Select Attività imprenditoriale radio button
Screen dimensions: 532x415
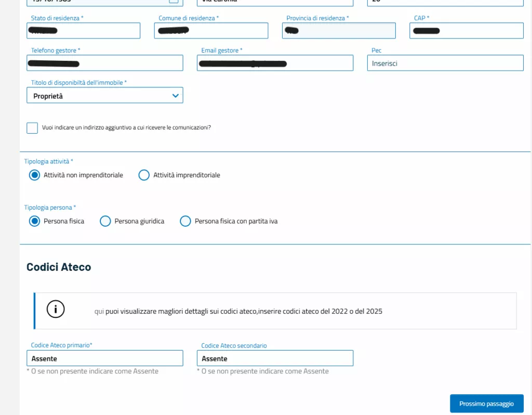(x=144, y=175)
